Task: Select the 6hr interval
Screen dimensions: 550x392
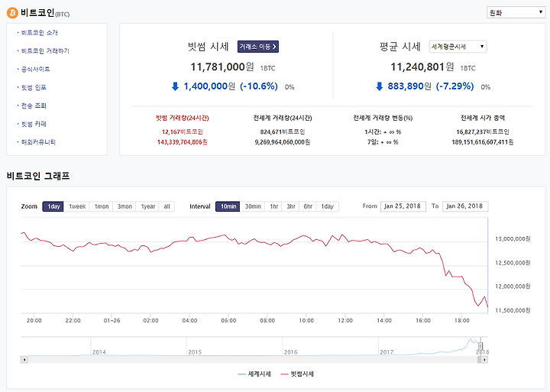Action: 308,206
